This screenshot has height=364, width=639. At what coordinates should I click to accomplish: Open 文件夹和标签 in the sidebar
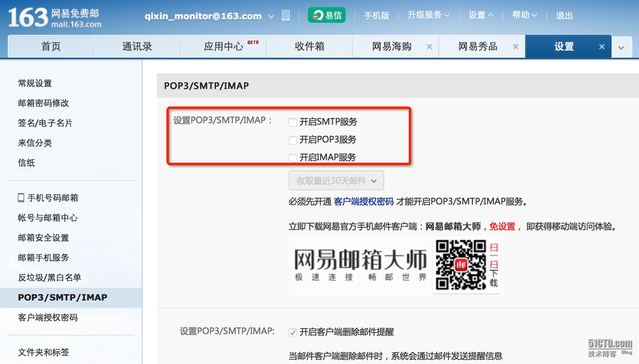pos(43,353)
